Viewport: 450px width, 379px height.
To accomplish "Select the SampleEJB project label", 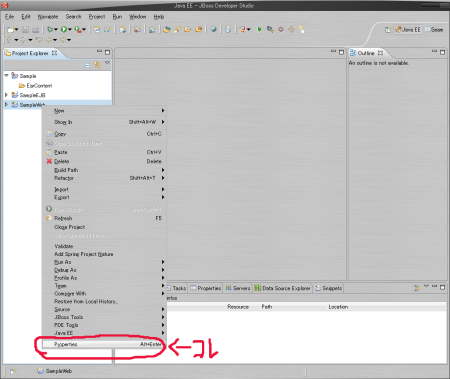I will point(32,95).
